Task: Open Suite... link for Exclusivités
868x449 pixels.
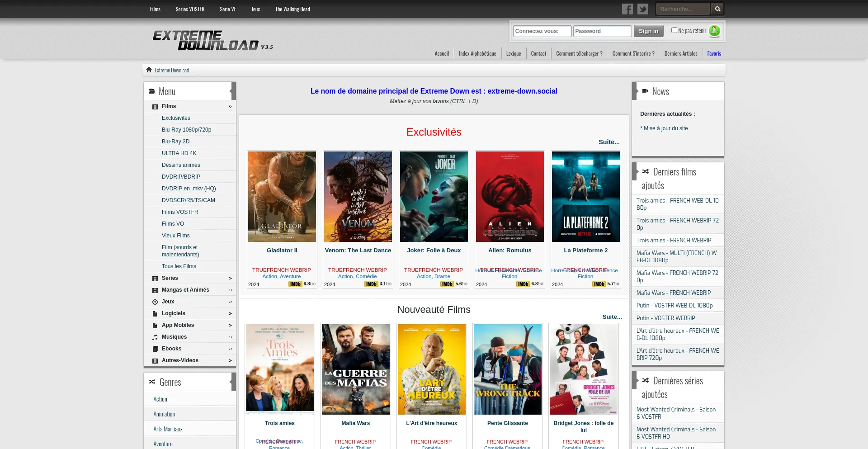Action: pyautogui.click(x=609, y=142)
